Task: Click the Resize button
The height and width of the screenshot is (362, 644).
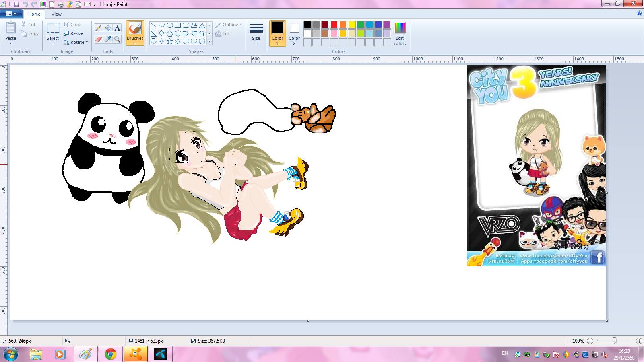Action: pos(74,33)
